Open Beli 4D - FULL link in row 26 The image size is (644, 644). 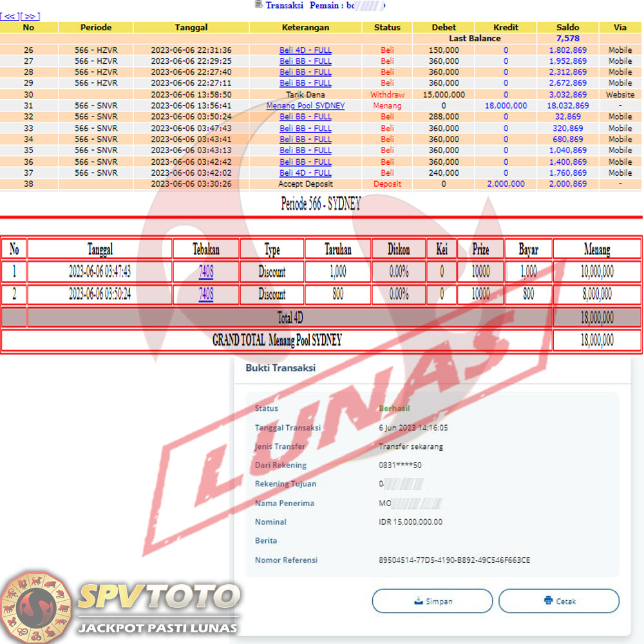305,50
